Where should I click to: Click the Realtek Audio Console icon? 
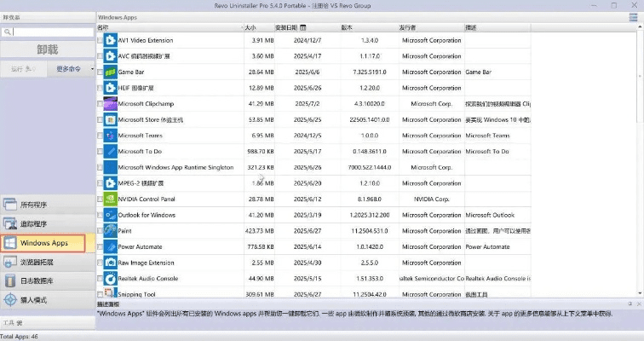click(111, 278)
